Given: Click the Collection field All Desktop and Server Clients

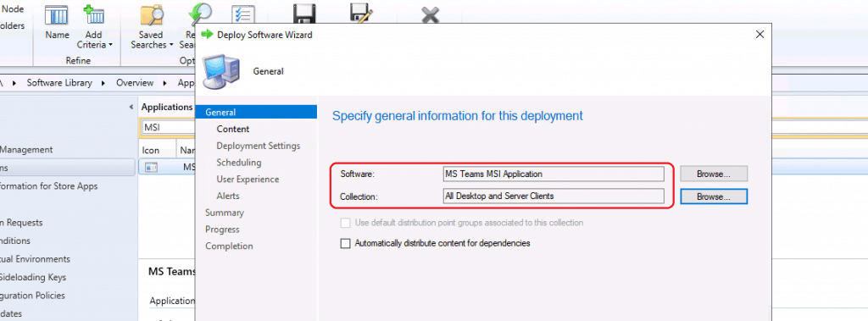Looking at the screenshot, I should pos(554,196).
